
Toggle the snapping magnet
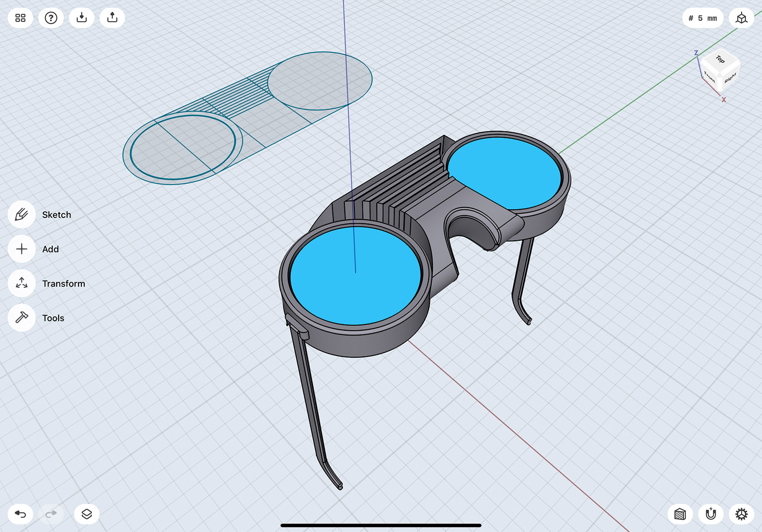[x=711, y=514]
